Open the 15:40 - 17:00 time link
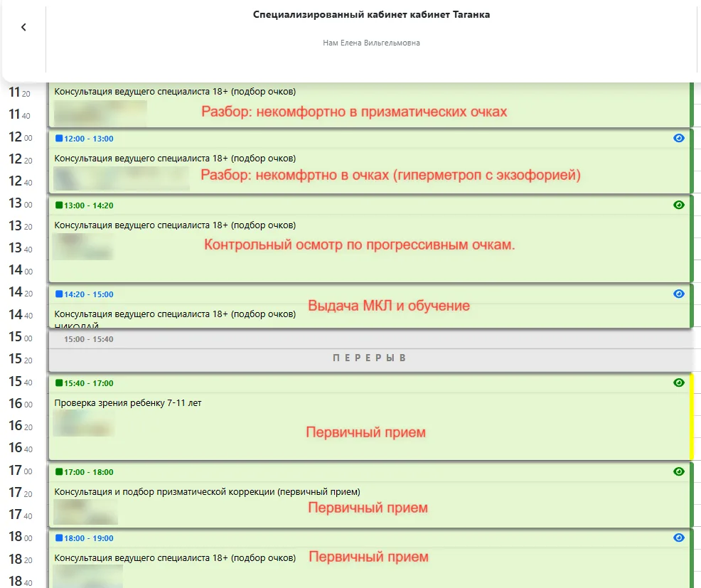Viewport: 701px width, 588px height. pyautogui.click(x=89, y=383)
